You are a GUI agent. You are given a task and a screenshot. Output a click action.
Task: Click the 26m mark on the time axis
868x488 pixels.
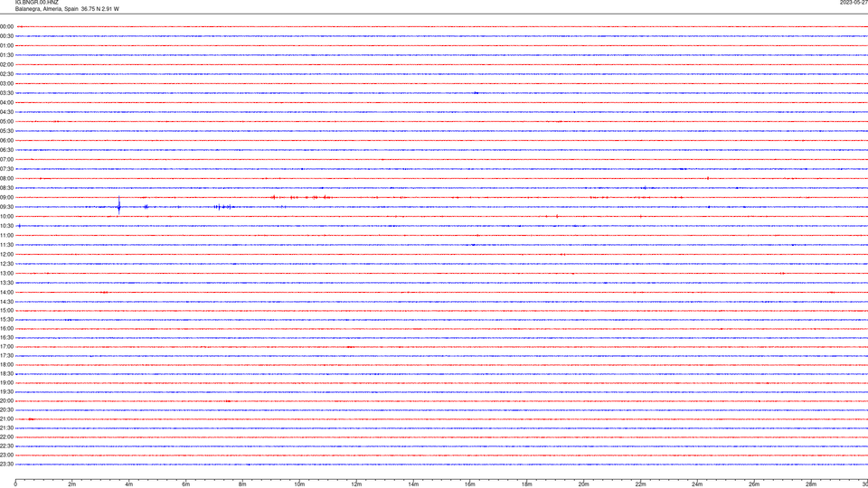point(754,484)
